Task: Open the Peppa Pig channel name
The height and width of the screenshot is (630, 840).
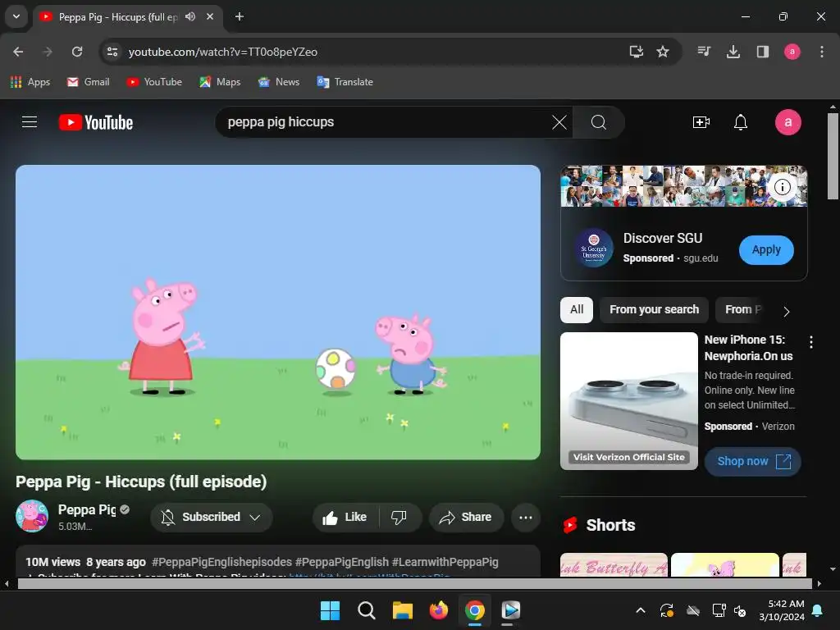Action: 87,509
